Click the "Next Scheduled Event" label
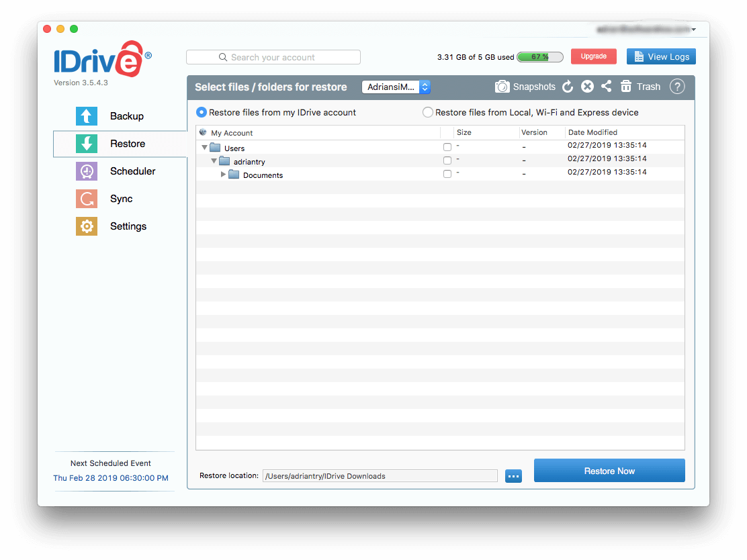 (x=111, y=463)
